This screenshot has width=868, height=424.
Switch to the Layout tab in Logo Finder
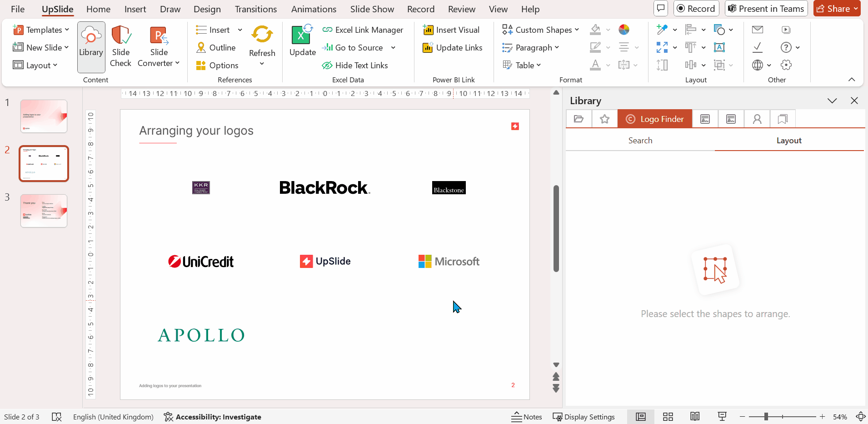coord(789,141)
